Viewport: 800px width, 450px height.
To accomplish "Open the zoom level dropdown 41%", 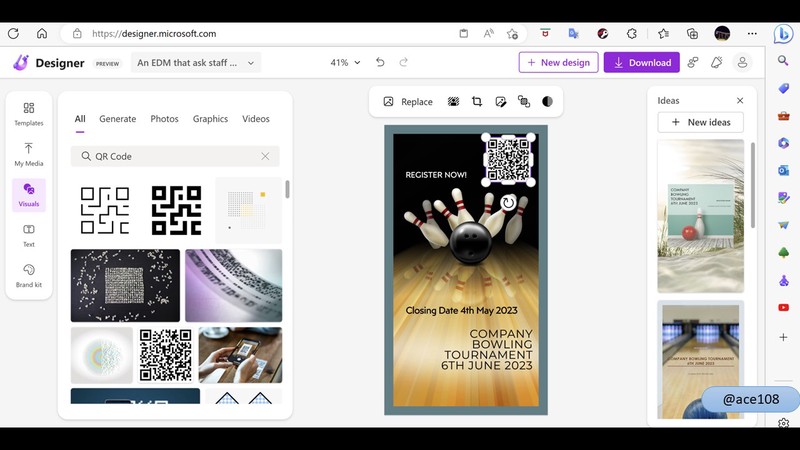I will [x=345, y=62].
